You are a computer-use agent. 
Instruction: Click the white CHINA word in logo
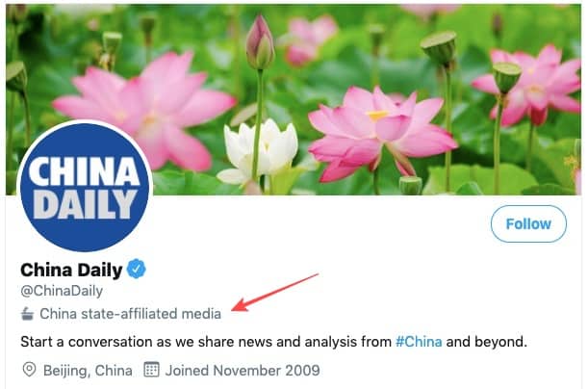(x=85, y=171)
